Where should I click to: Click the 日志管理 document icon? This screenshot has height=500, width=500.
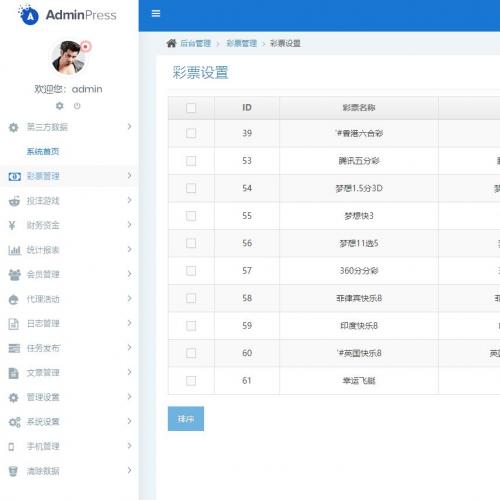coord(13,324)
